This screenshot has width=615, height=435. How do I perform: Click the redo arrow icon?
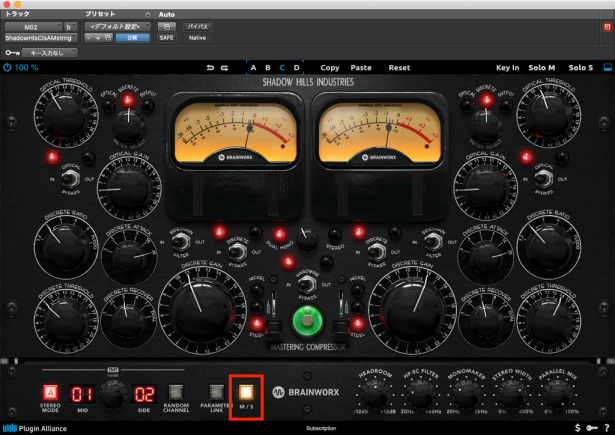pos(225,67)
